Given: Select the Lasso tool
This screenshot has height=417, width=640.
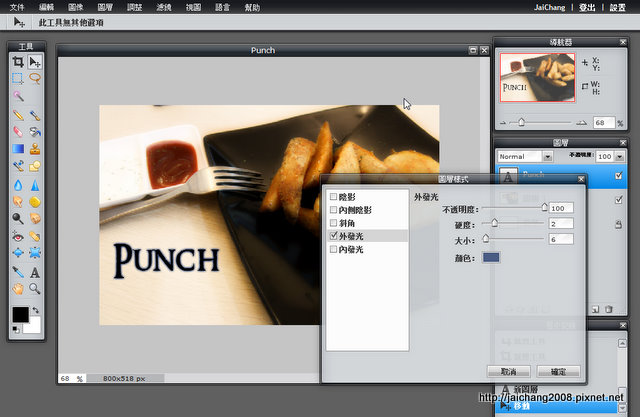Looking at the screenshot, I should pyautogui.click(x=35, y=78).
